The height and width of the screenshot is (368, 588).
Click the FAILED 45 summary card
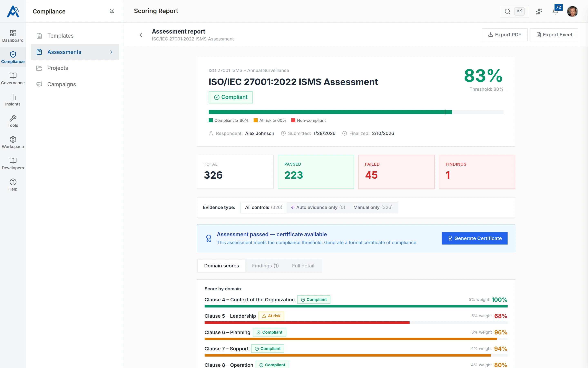396,172
